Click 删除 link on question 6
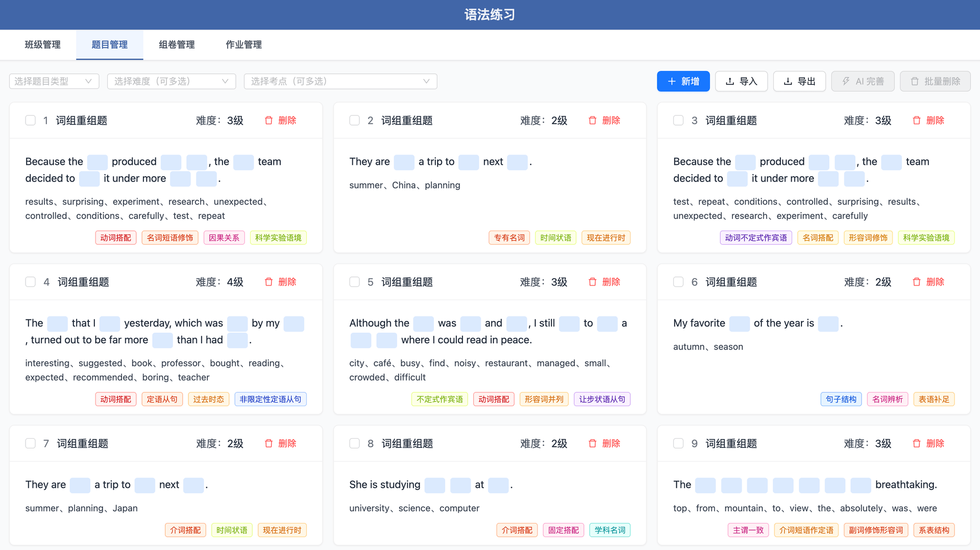 [937, 281]
